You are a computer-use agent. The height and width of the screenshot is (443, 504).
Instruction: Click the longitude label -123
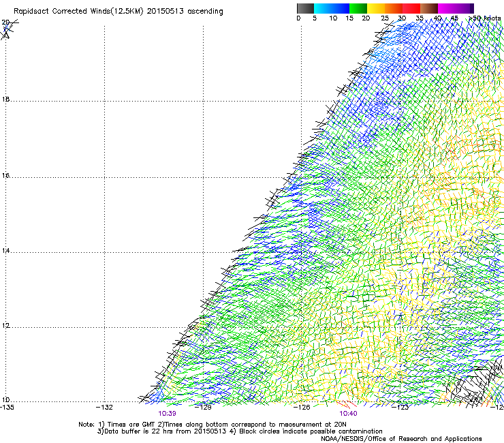[400, 408]
